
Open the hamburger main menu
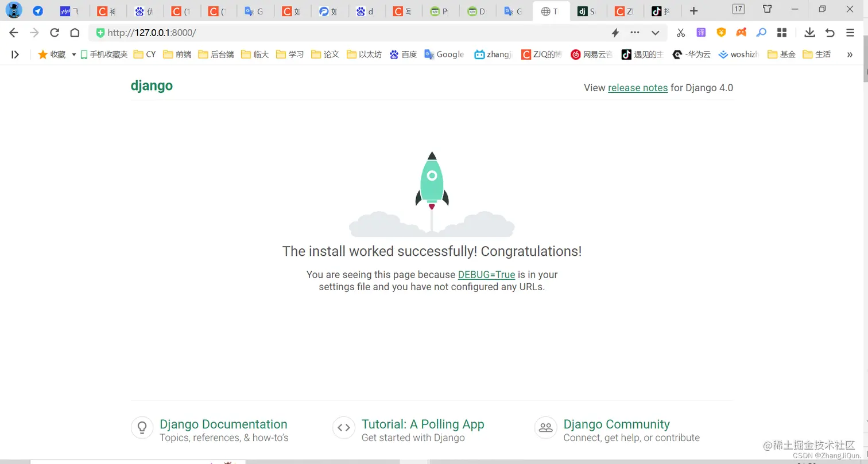[x=850, y=33]
